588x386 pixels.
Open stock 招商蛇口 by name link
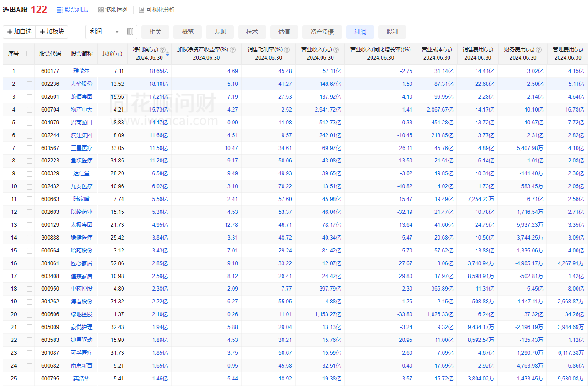82,123
